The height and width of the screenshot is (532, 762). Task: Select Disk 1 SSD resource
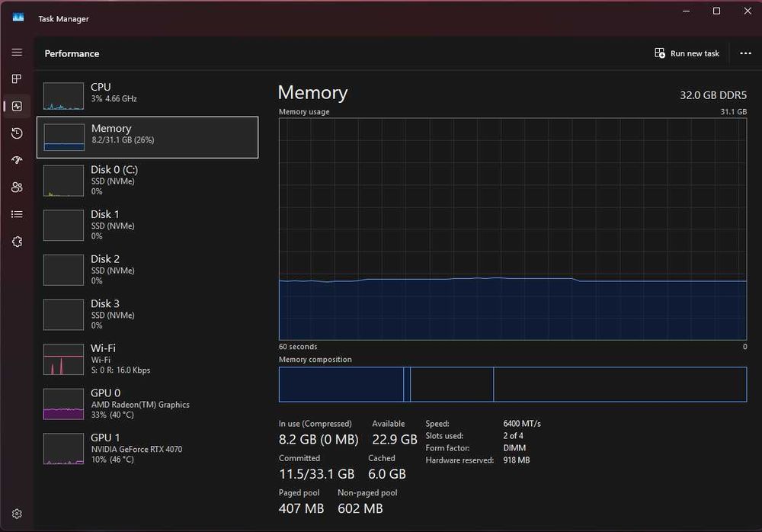point(147,225)
